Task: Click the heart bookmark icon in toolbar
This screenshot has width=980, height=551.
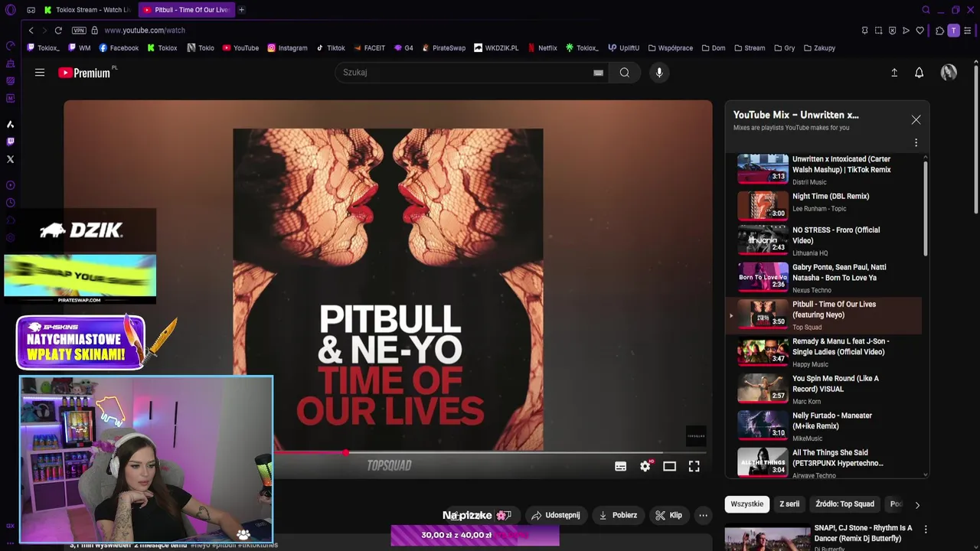Action: [x=920, y=31]
